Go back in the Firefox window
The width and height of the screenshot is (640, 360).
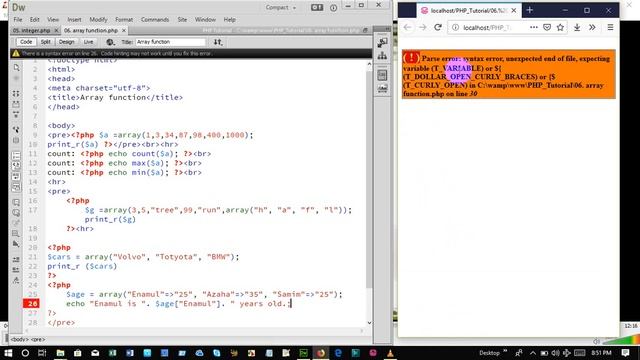pos(407,27)
